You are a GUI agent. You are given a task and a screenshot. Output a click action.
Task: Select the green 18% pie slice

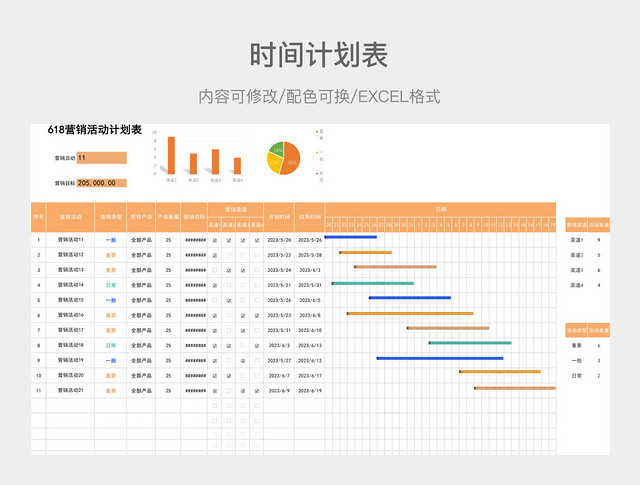pyautogui.click(x=277, y=148)
